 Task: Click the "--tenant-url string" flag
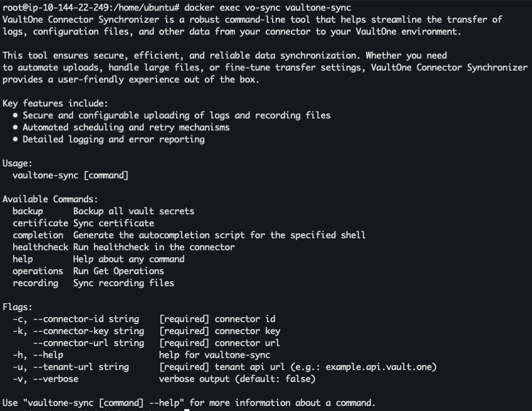click(81, 367)
